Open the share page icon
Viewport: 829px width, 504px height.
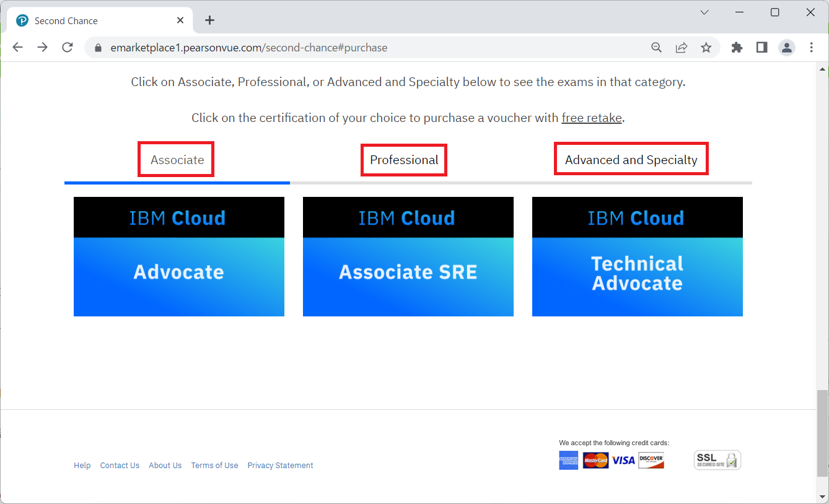(681, 47)
